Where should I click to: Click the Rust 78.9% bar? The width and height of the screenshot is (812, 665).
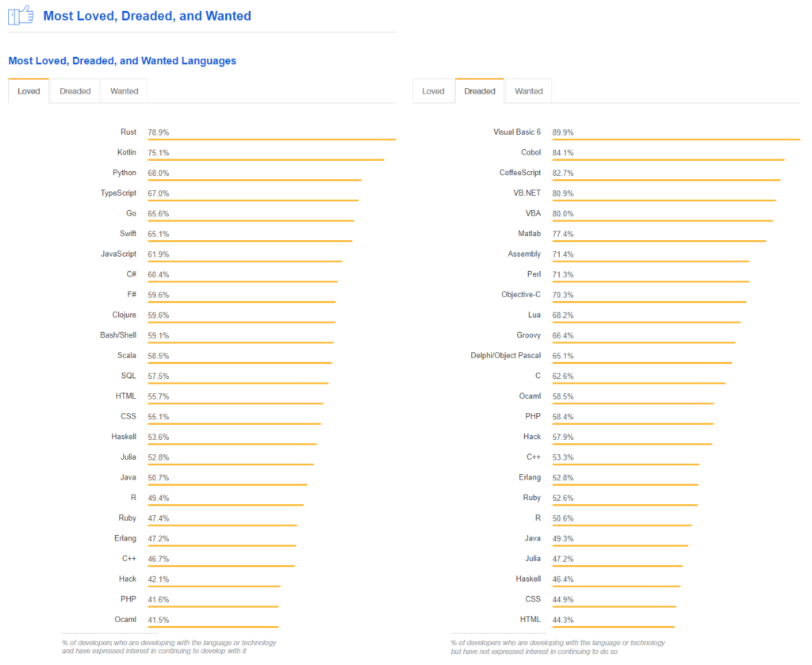pyautogui.click(x=271, y=139)
